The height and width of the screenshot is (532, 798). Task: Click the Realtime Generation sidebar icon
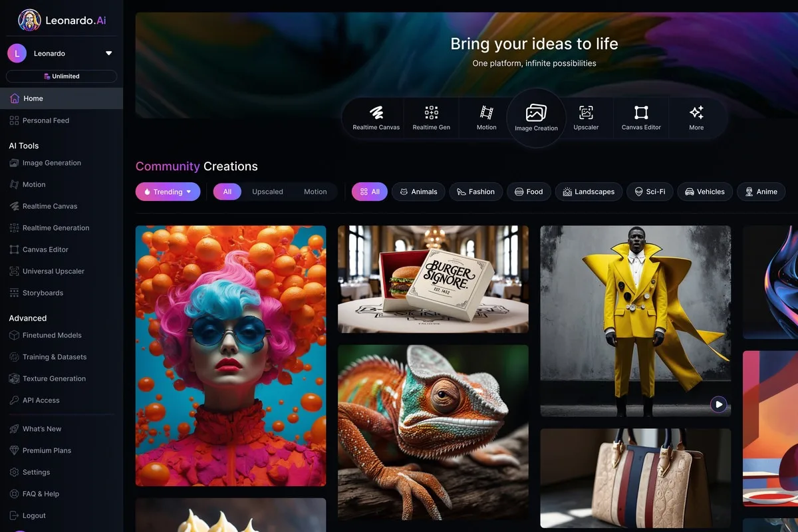click(15, 227)
